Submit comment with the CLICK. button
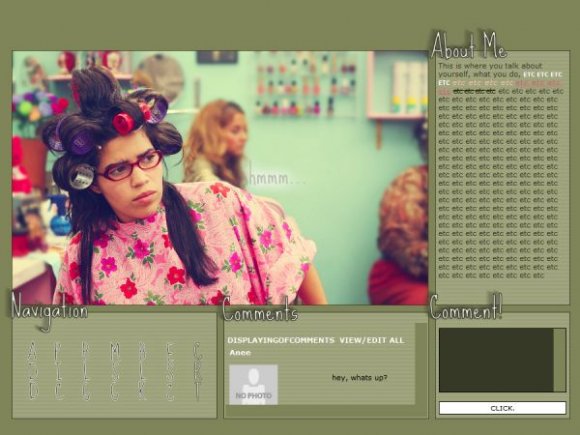The image size is (580, 435). coord(502,408)
